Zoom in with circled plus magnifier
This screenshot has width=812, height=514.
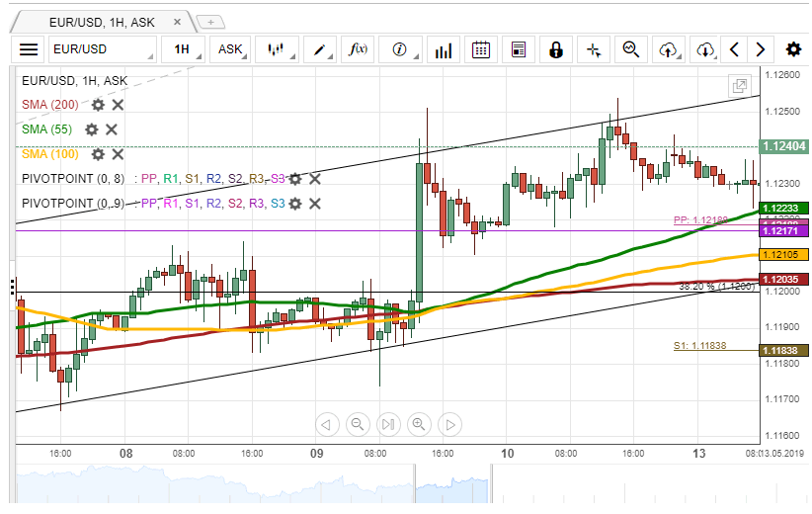419,425
